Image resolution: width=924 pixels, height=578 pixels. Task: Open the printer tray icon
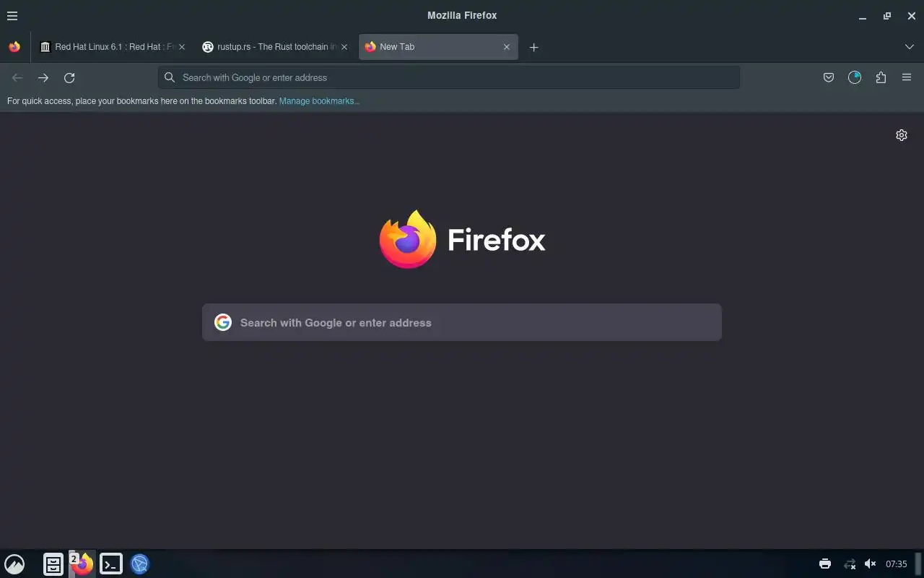point(825,564)
